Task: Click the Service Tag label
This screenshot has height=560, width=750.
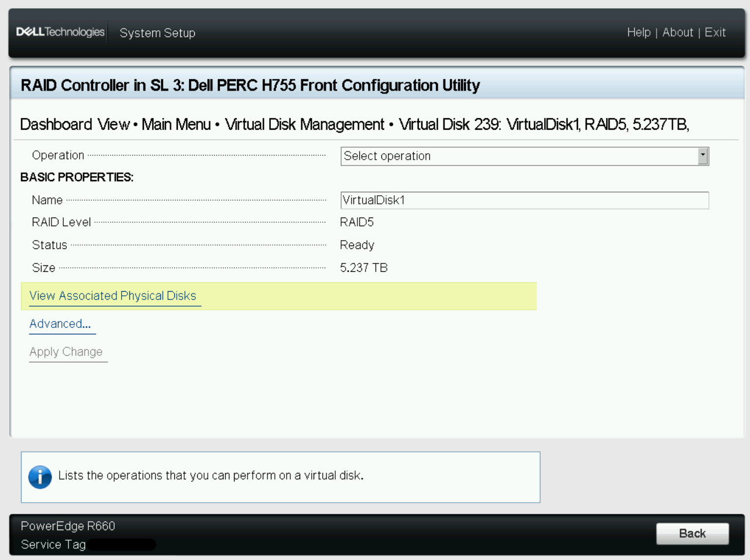Action: 53,545
